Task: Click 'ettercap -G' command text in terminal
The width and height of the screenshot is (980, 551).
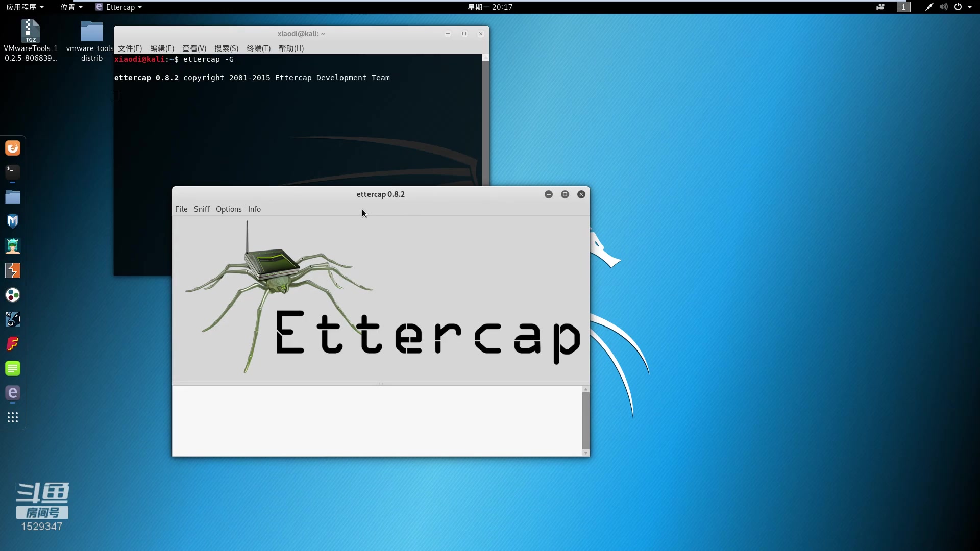Action: [x=208, y=59]
